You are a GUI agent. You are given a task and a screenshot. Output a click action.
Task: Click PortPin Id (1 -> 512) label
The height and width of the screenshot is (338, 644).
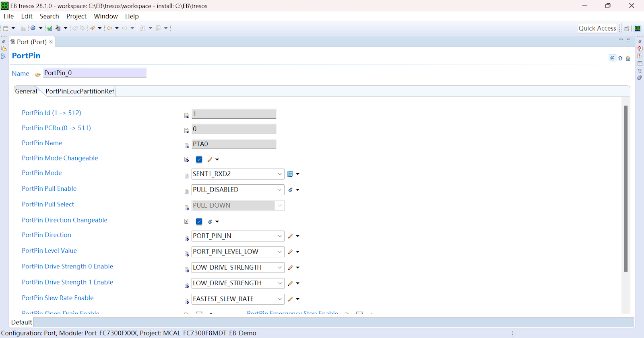52,113
